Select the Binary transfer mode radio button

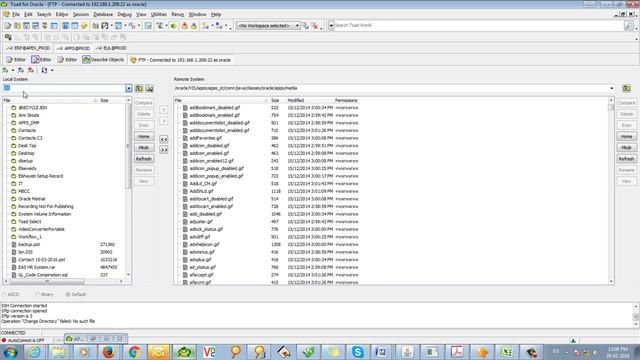point(37,294)
